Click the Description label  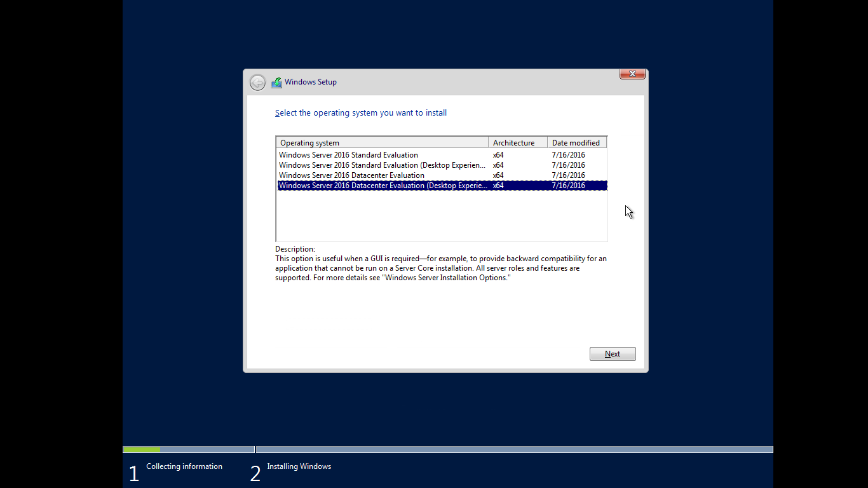(x=295, y=249)
